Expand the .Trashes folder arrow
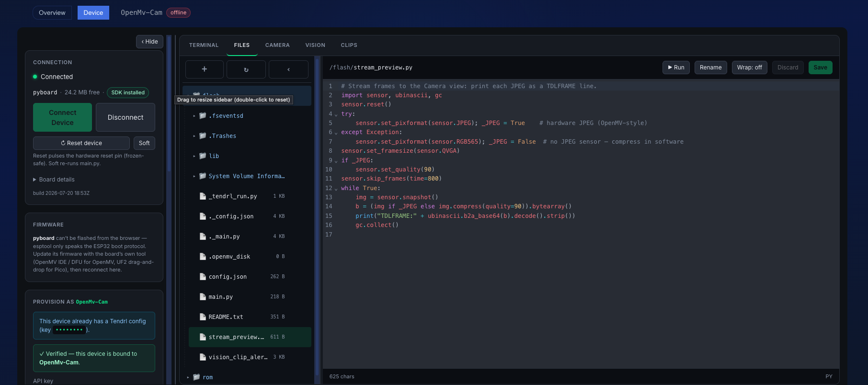Screen dimensions: 868x385 pyautogui.click(x=194, y=136)
